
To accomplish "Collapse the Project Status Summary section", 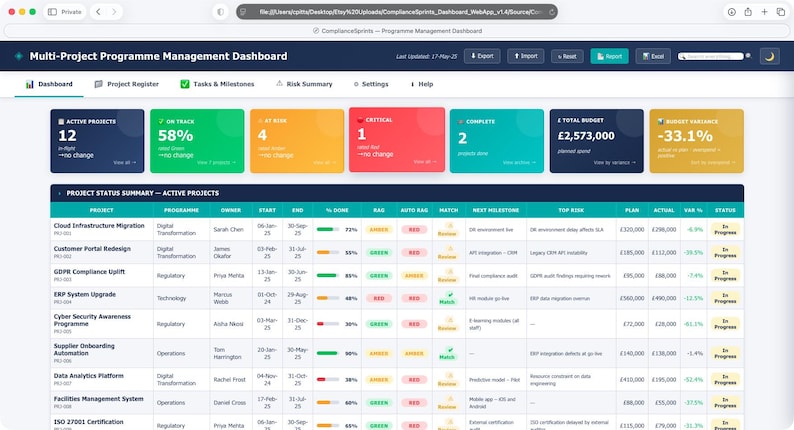I will (59, 193).
